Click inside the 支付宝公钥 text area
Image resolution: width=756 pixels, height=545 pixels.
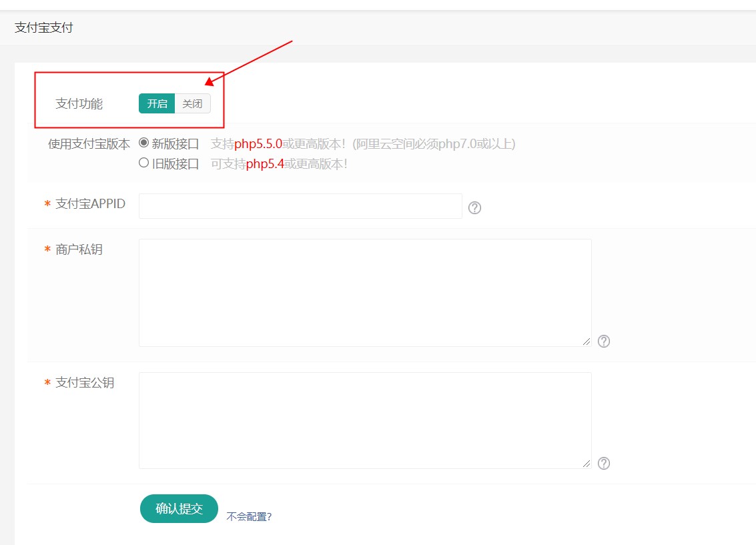(x=365, y=420)
